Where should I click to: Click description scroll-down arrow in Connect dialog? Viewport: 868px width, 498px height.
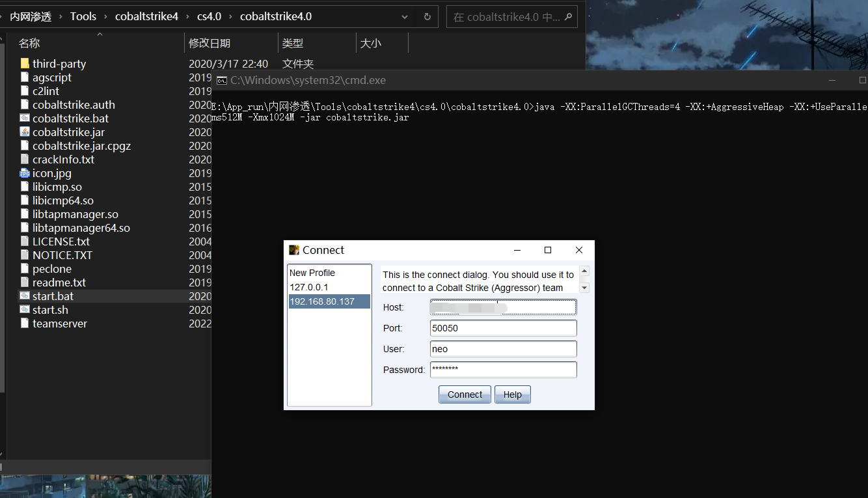click(x=584, y=288)
